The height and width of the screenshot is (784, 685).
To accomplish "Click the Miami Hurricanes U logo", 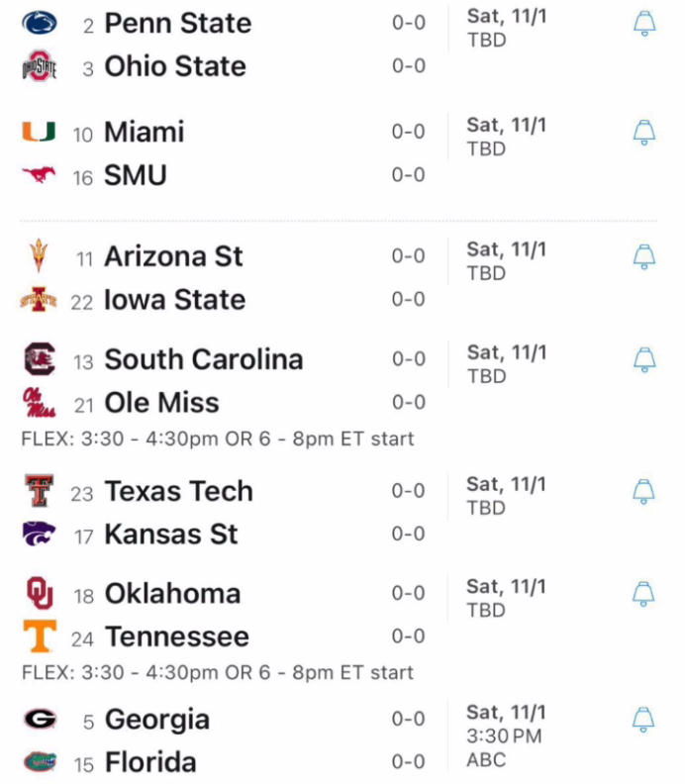I will pyautogui.click(x=39, y=132).
